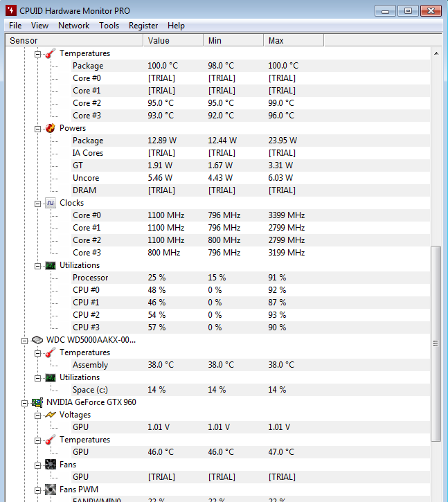Click the Min column header

click(x=234, y=40)
